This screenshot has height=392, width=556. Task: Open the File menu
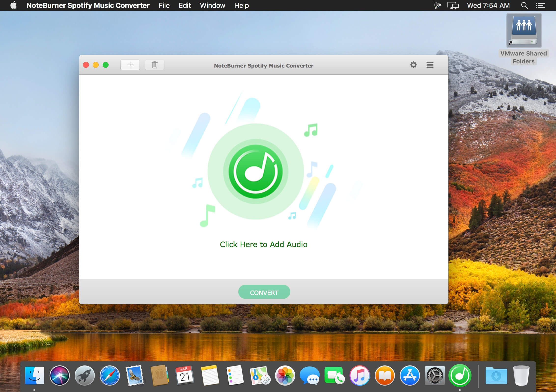(163, 5)
